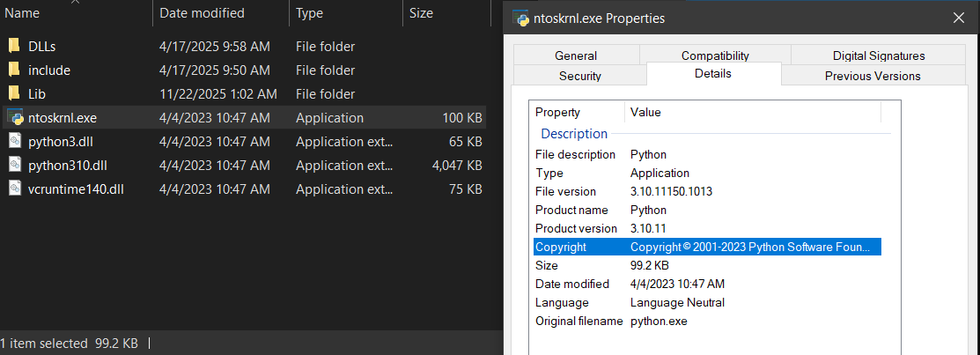Select the Product name property row

tap(707, 210)
